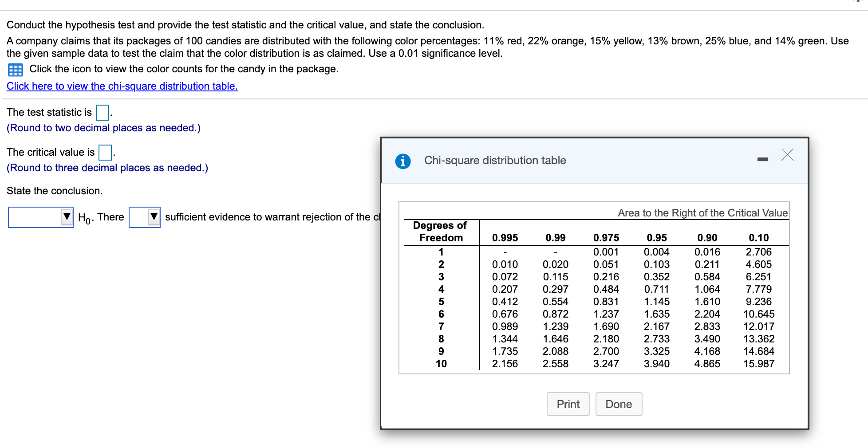Open the color counts table icon

click(16, 70)
